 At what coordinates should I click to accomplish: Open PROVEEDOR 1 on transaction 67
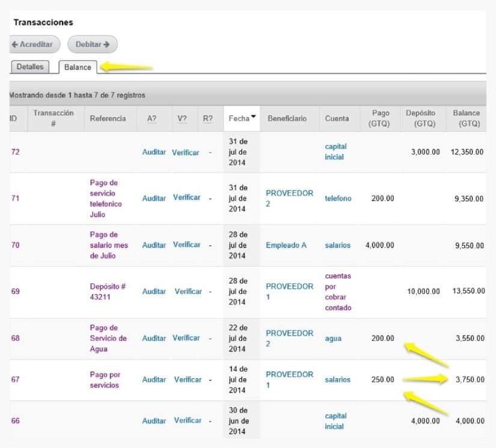(x=289, y=379)
